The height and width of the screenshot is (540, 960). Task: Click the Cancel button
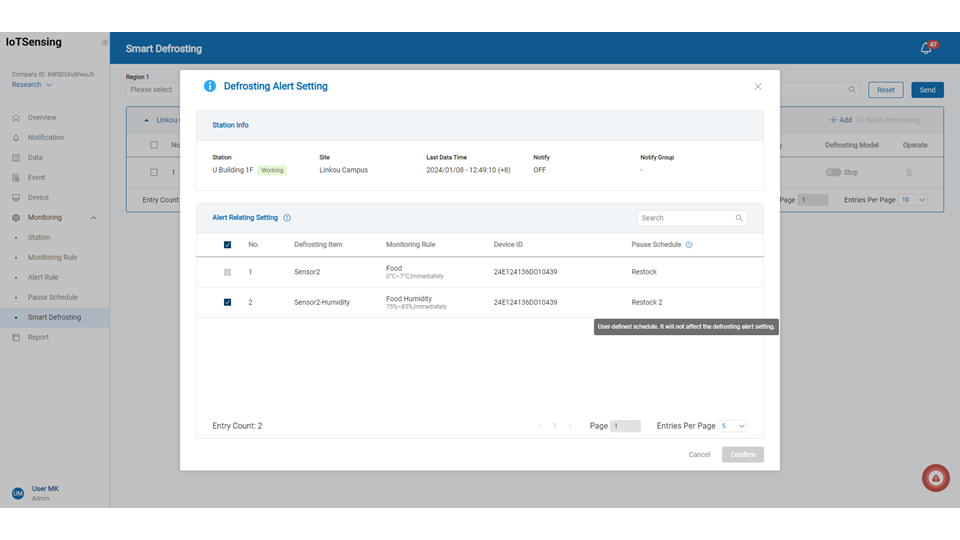click(699, 455)
